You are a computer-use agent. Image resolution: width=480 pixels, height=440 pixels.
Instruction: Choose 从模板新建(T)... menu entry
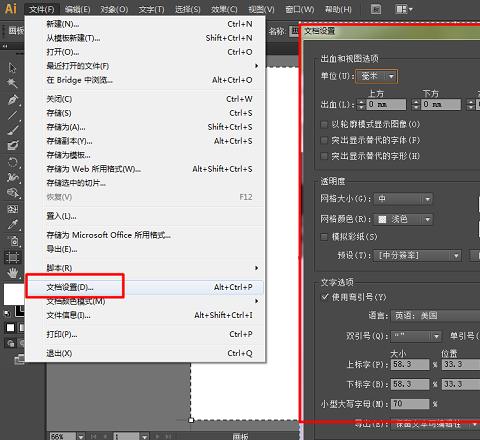(x=145, y=38)
